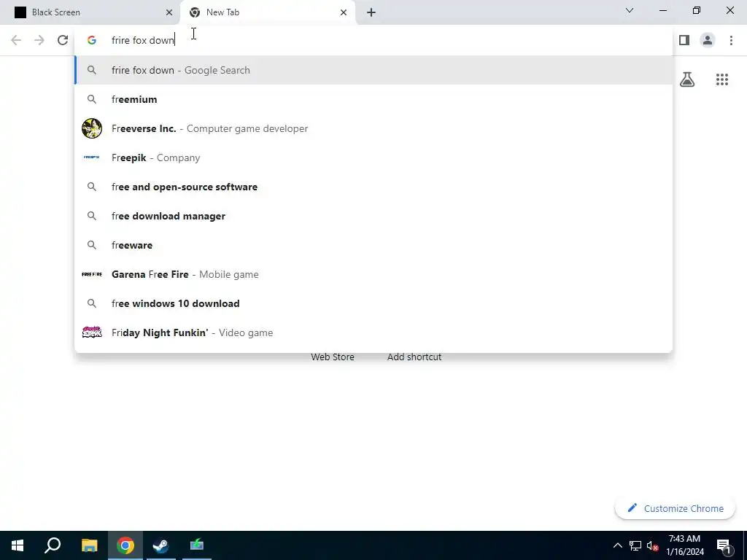Open File Explorer from taskbar
Viewport: 747px width, 560px height.
tap(89, 545)
